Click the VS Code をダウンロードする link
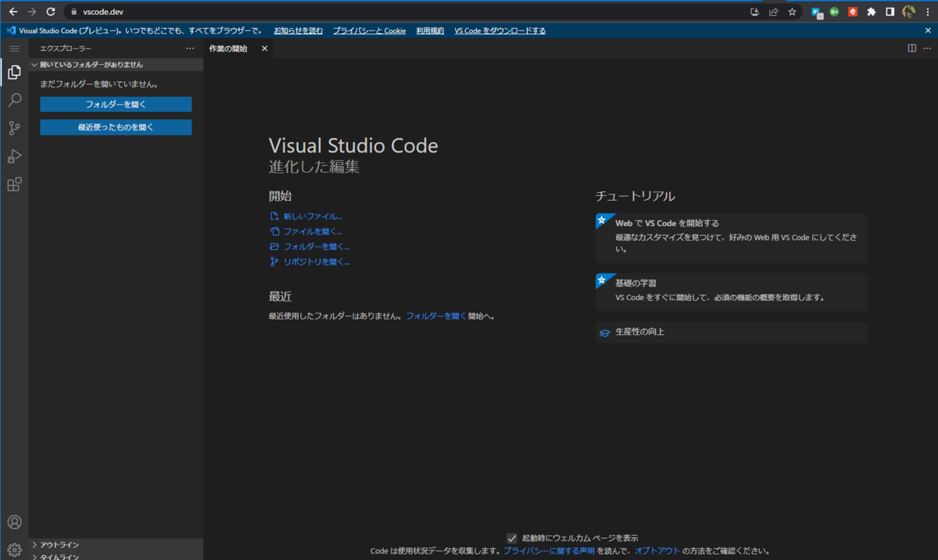The width and height of the screenshot is (938, 560). pyautogui.click(x=500, y=30)
